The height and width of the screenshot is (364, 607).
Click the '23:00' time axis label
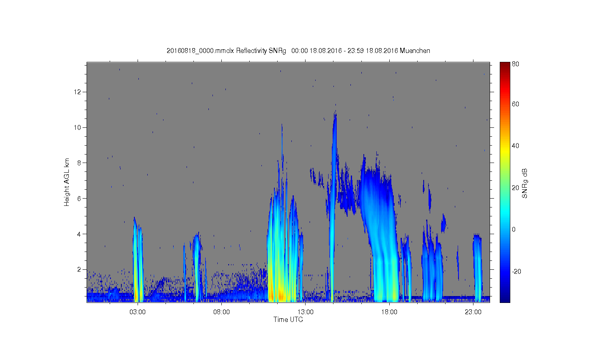473,312
